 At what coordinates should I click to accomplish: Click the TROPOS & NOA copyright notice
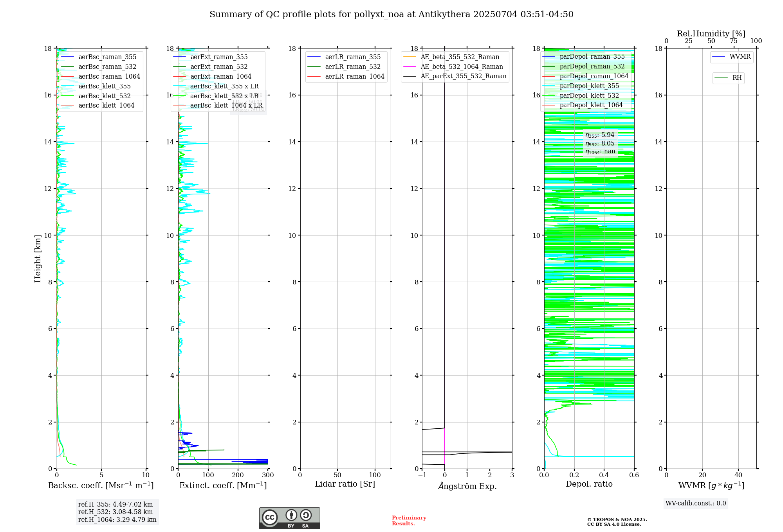pos(617,522)
